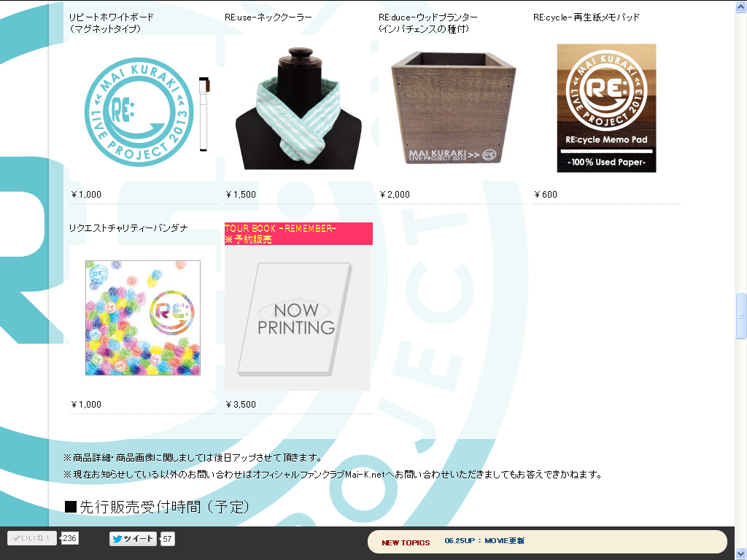This screenshot has height=560, width=747.
Task: Click the vertical scrollbar thumb
Action: [x=741, y=316]
